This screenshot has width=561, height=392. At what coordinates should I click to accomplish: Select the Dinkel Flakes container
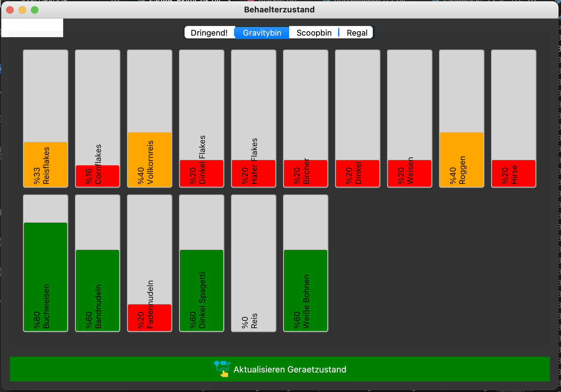point(202,173)
